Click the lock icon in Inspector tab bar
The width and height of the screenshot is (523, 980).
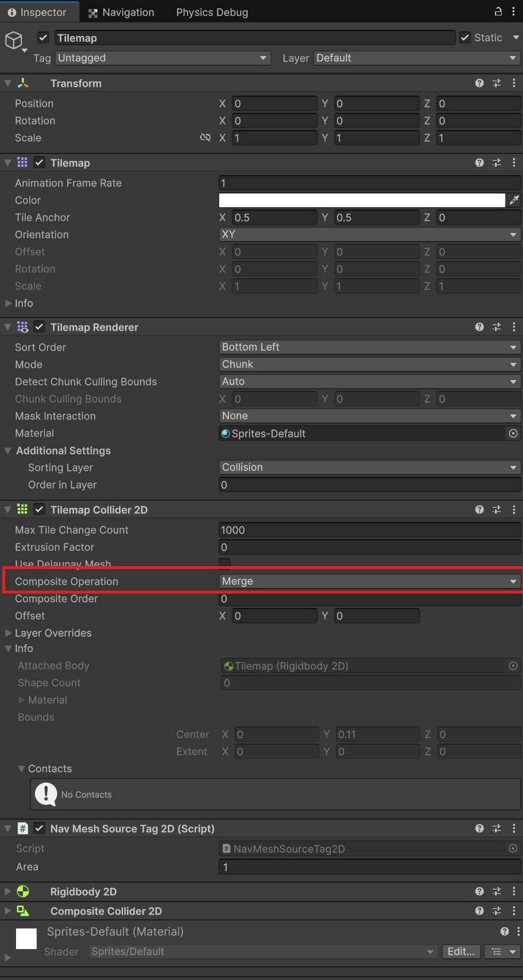(498, 11)
